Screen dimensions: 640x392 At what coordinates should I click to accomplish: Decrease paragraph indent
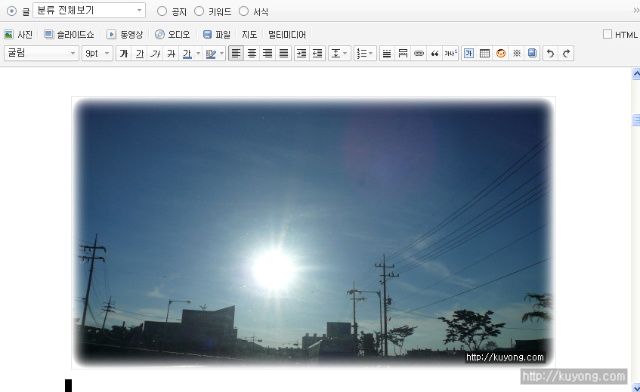click(x=317, y=53)
